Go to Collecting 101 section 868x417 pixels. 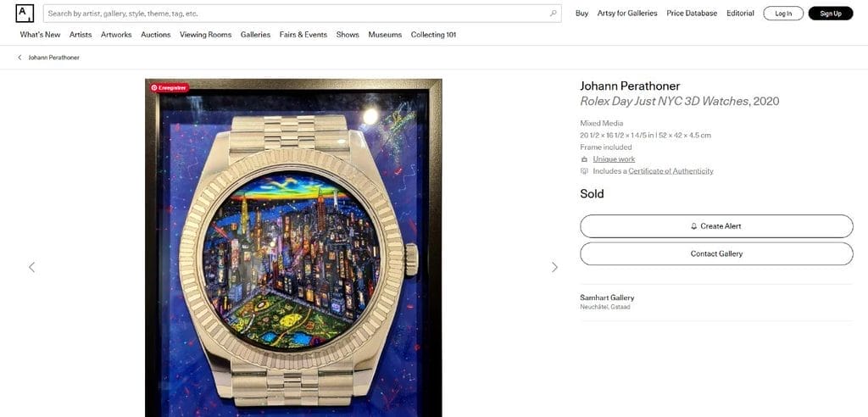coord(433,35)
